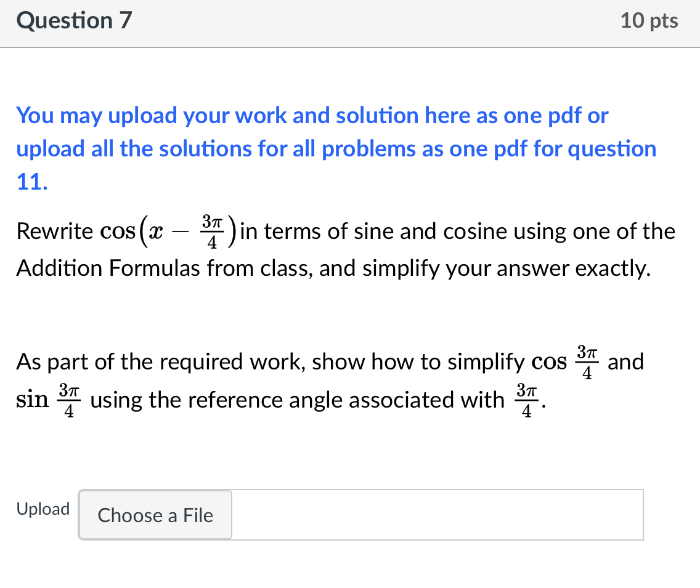Click the word "and" after cos 3π/4

[x=625, y=362]
